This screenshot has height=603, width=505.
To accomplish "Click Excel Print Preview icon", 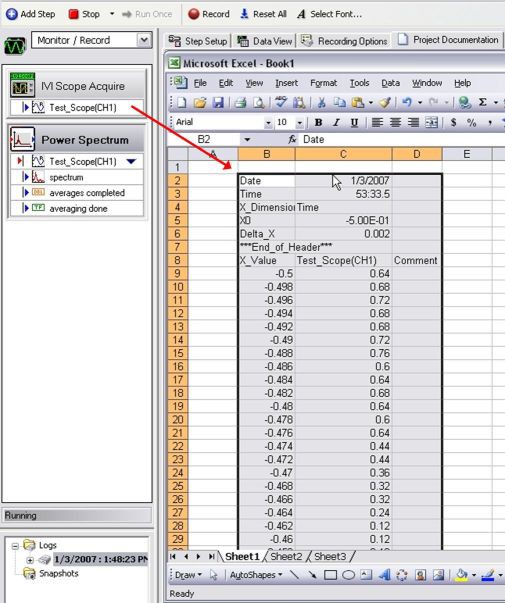I will pos(258,103).
